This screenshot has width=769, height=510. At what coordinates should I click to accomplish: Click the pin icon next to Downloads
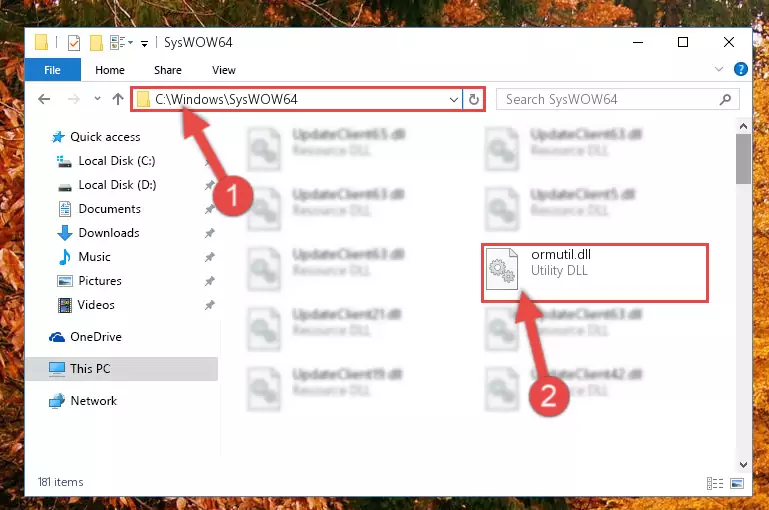pyautogui.click(x=209, y=233)
